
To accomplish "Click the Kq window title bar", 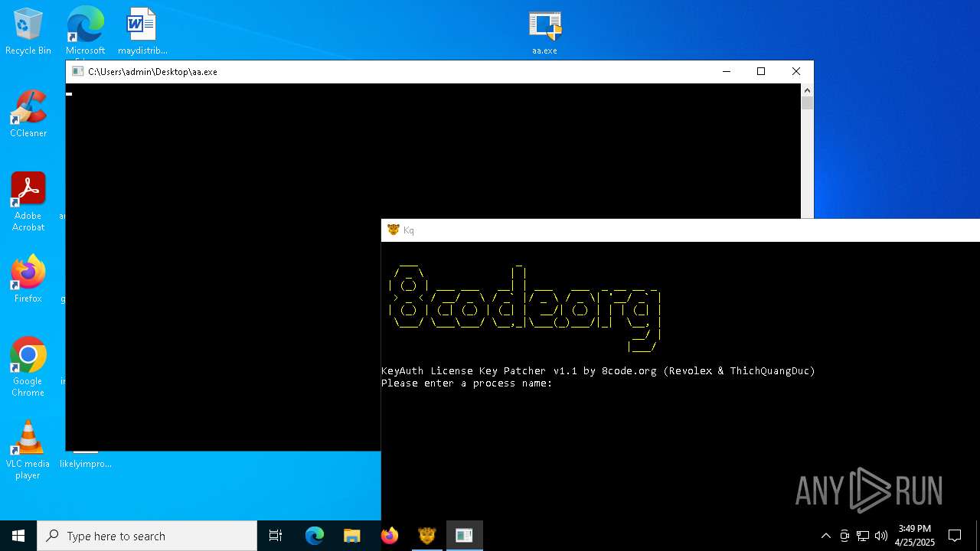I will [681, 230].
